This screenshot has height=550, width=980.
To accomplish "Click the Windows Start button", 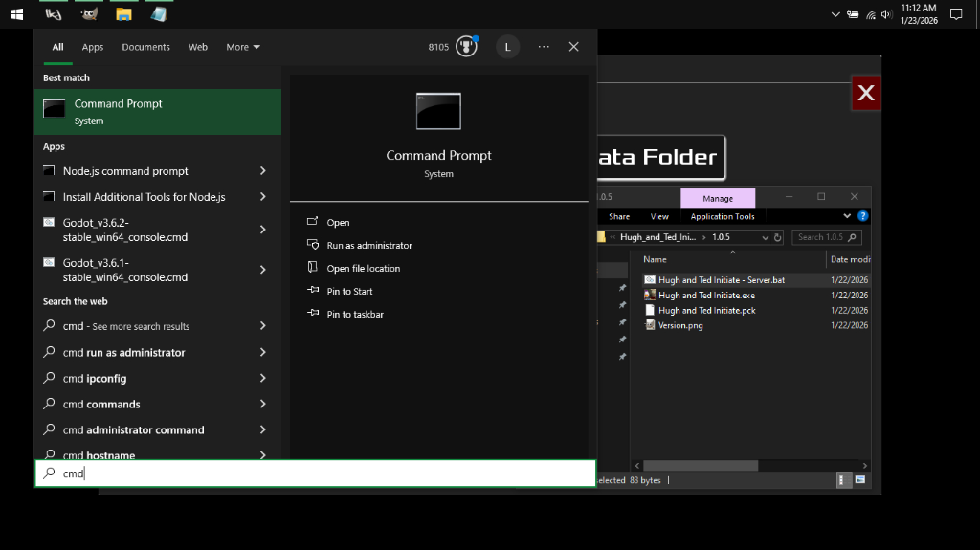I will tap(17, 14).
